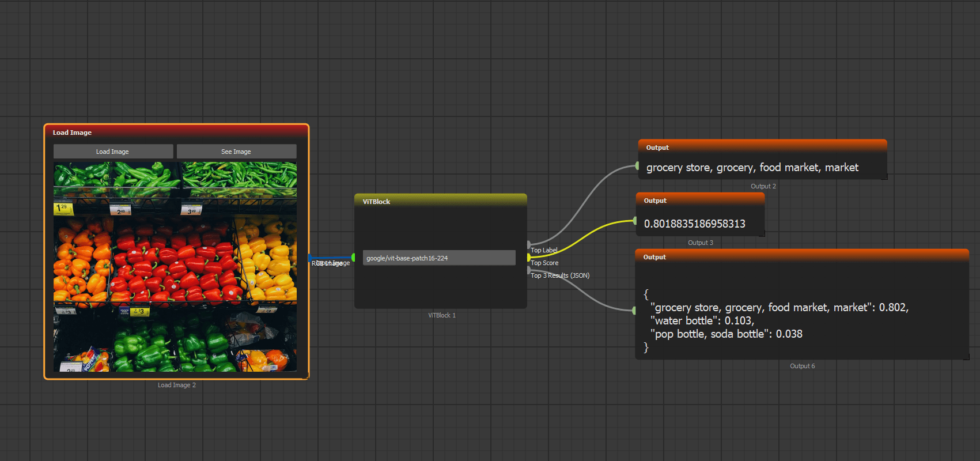Click the google/vit-base-patch16-224 model field
980x461 pixels.
(438, 258)
